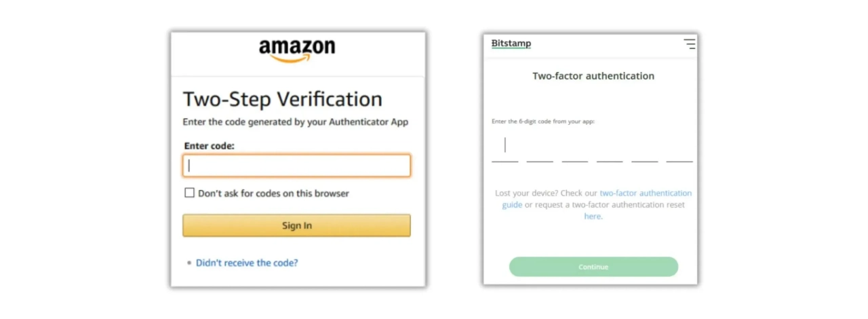Viewport: 868px width, 319px height.
Task: Click the Two-Step Verification heading
Action: coord(282,99)
